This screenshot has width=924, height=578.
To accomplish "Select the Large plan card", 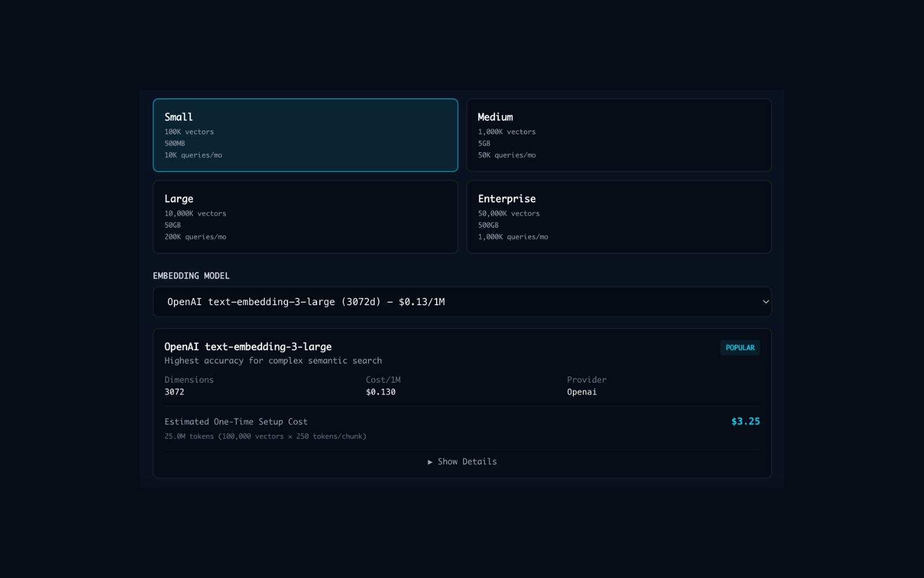I will [x=305, y=217].
